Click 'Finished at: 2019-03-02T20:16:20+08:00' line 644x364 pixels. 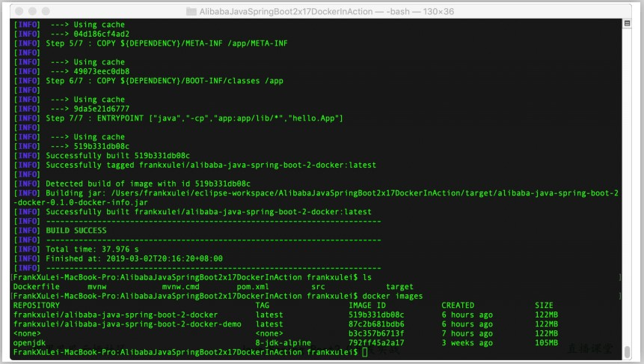134,258
